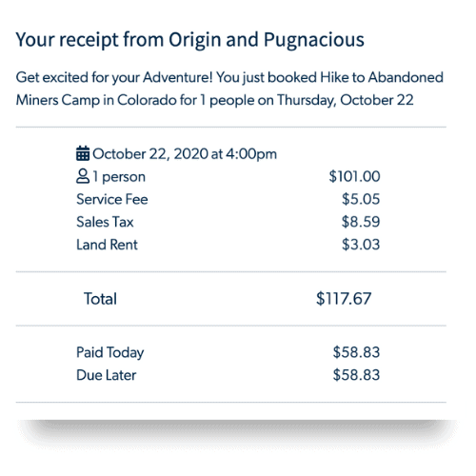The height and width of the screenshot is (476, 476).
Task: Click the person icon next to 1 person
Action: pos(83,176)
